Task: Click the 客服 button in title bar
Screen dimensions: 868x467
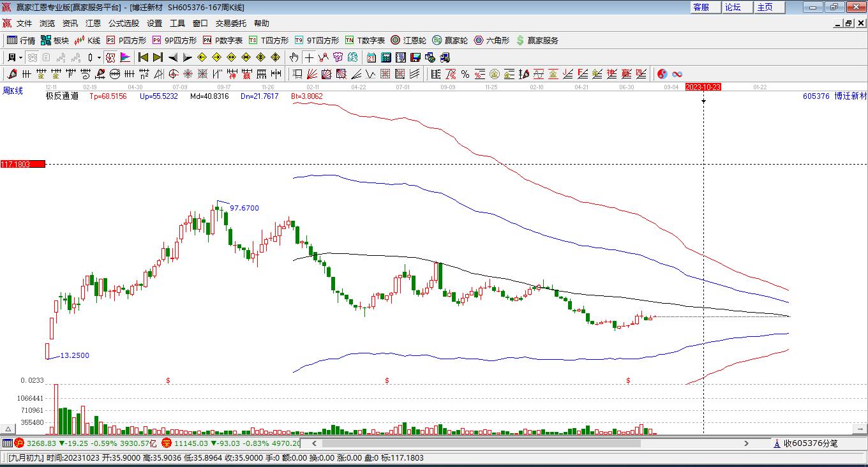Action: (705, 7)
